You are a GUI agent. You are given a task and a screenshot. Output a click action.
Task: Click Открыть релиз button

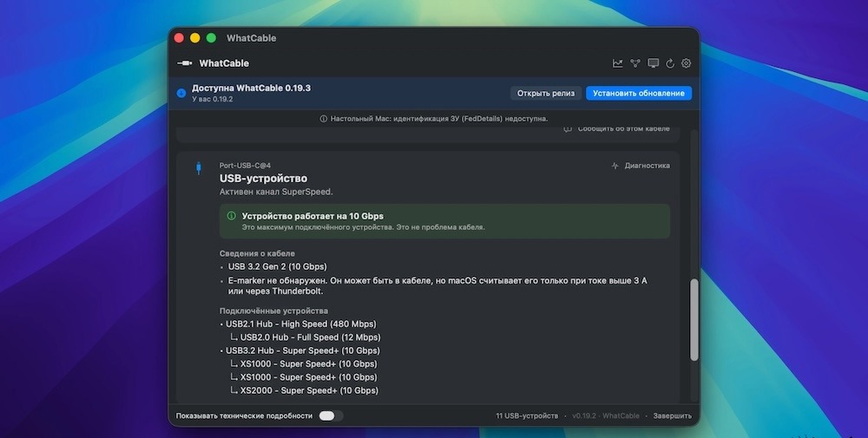pyautogui.click(x=546, y=93)
